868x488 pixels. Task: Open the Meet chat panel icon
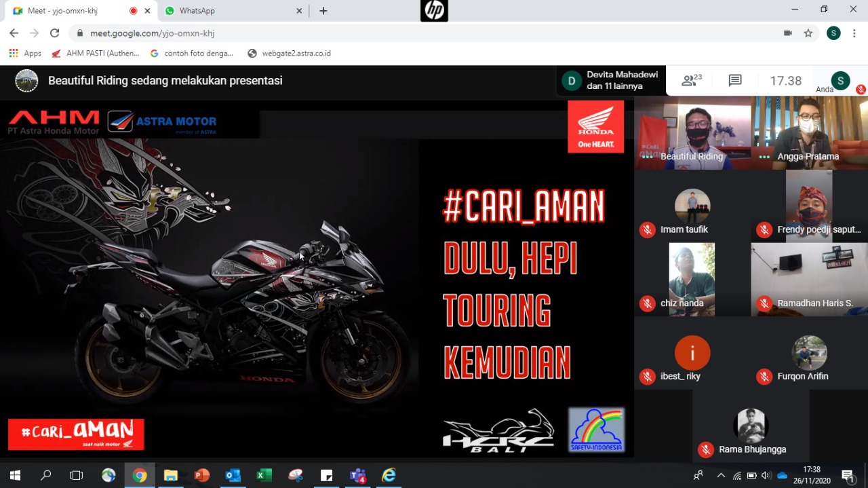click(735, 81)
